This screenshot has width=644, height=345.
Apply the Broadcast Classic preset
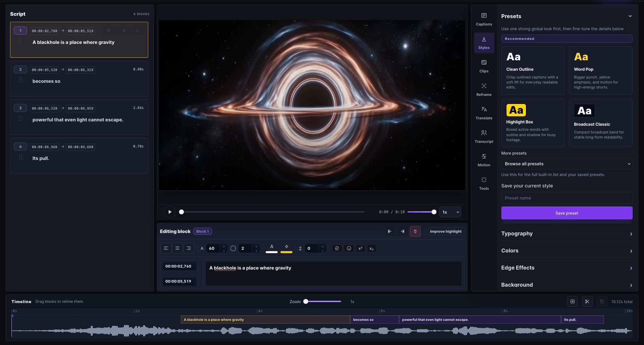point(600,123)
